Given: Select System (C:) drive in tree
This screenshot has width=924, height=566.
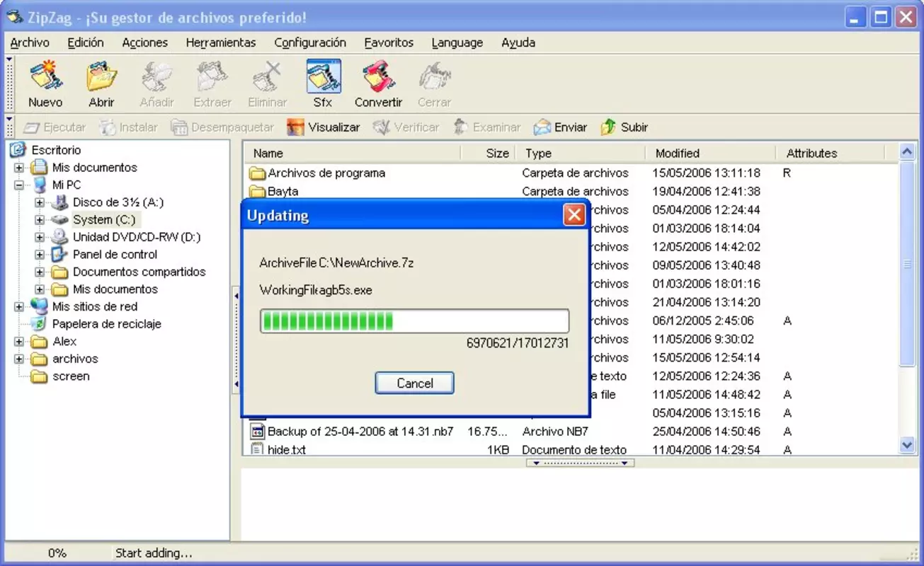Looking at the screenshot, I should pos(104,220).
